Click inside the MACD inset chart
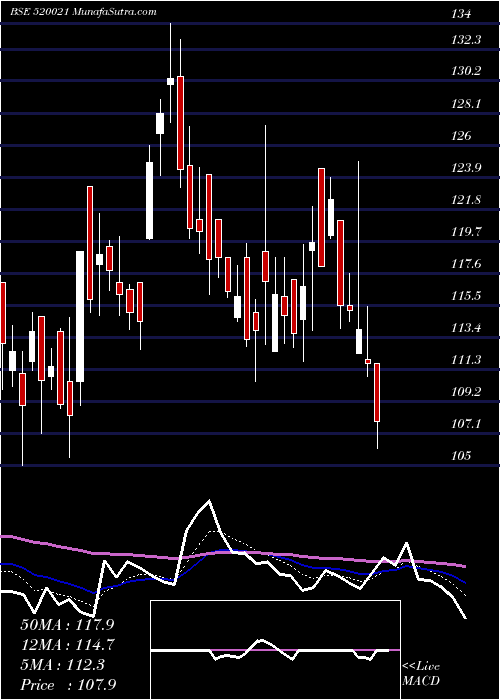 [275, 650]
